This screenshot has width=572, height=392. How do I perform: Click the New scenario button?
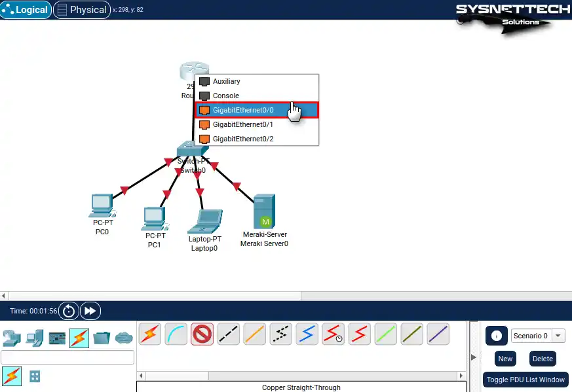(x=505, y=359)
